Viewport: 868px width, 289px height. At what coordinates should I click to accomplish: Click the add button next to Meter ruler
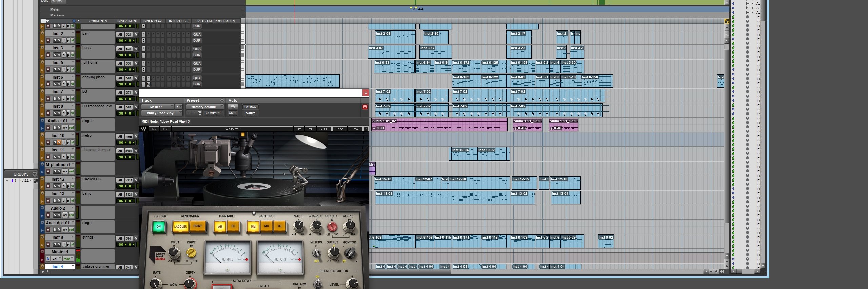243,9
